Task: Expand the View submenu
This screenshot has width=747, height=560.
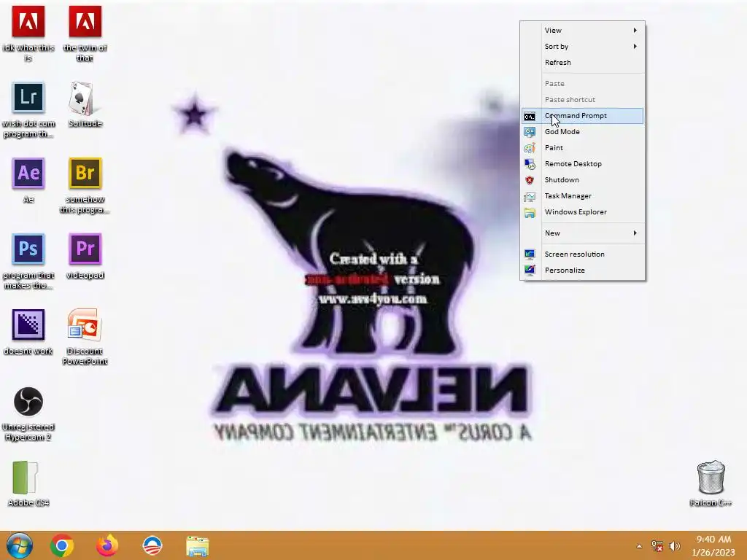Action: 582,30
